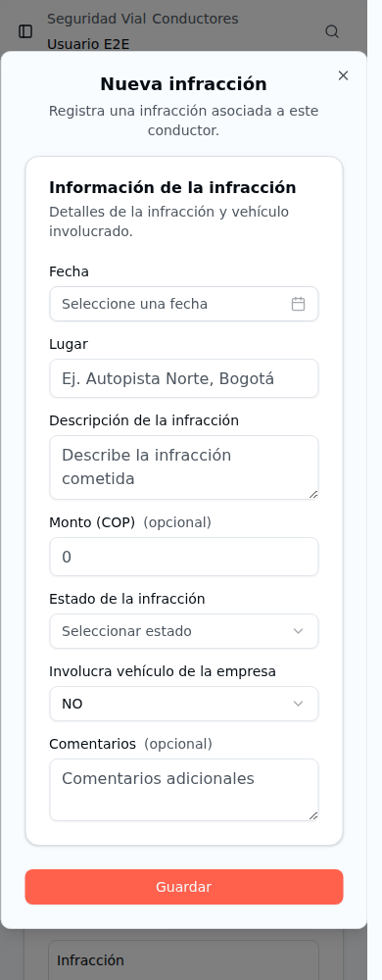The height and width of the screenshot is (980, 382).
Task: Click the Conductores breadcrumb
Action: [x=195, y=19]
